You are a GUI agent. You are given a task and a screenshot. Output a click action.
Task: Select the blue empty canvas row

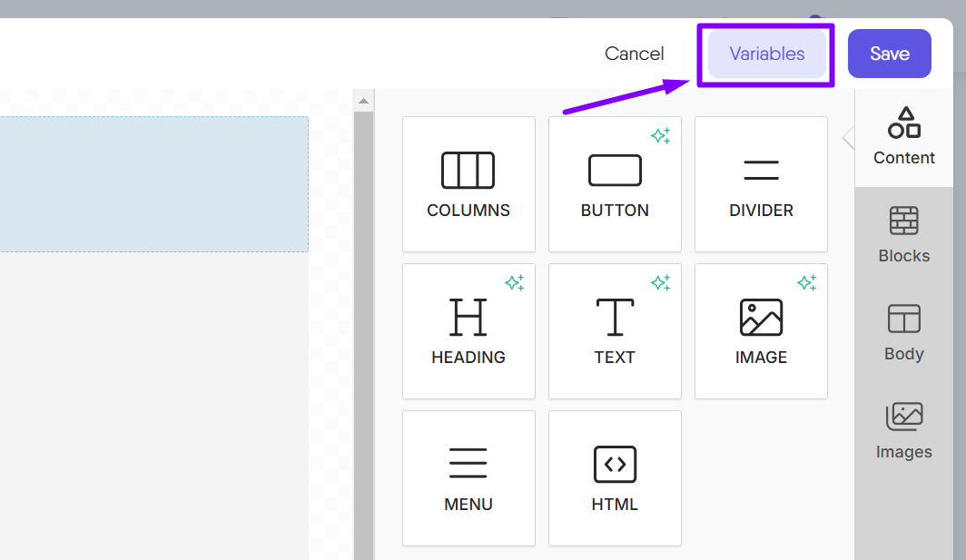click(x=153, y=183)
